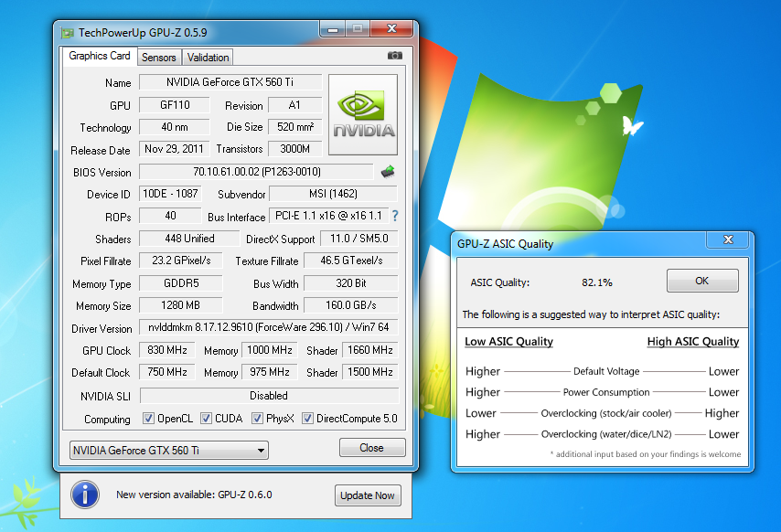The image size is (781, 532).
Task: Click the New version available GPU-Z 0.6.0 text
Action: click(194, 495)
